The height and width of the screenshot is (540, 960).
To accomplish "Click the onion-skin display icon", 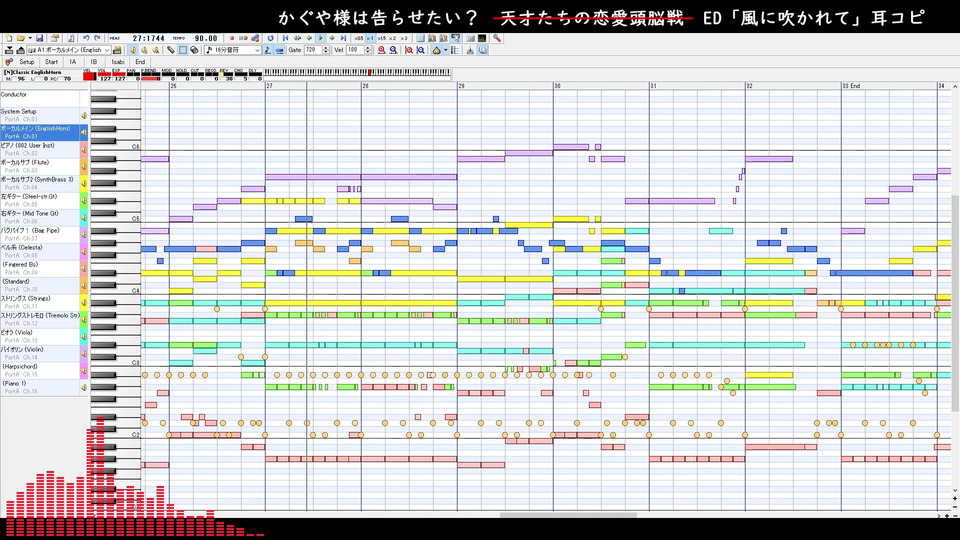I will point(437,50).
